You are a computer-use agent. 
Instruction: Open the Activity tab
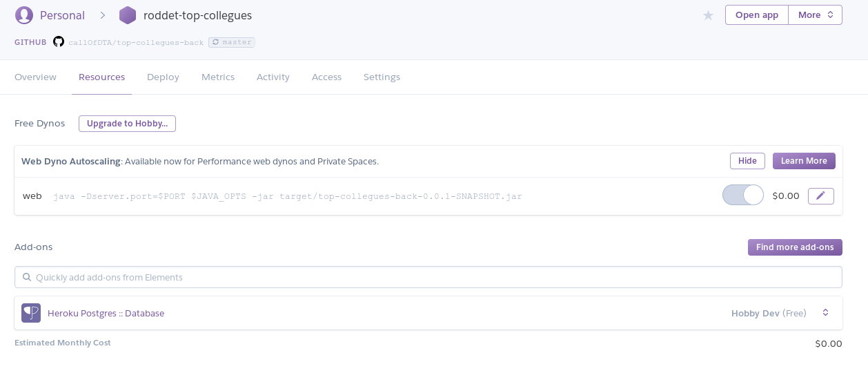(x=273, y=77)
